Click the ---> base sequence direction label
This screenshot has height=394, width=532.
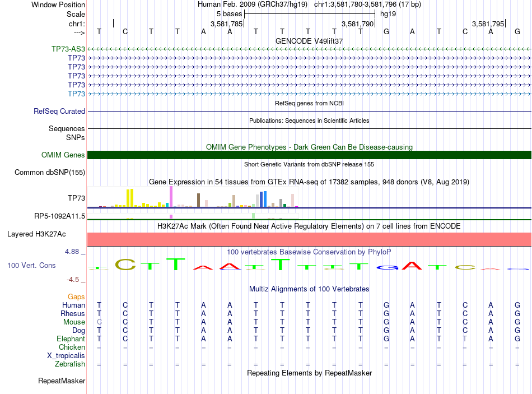[80, 33]
